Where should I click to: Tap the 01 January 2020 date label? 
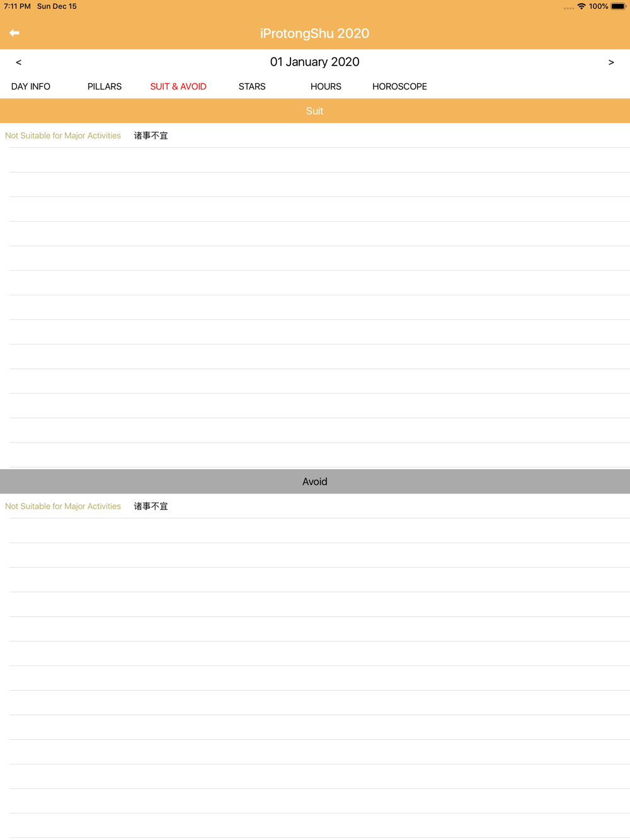(315, 62)
